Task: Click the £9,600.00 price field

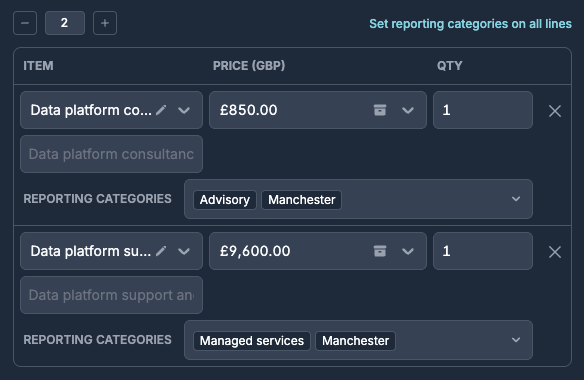Action: [x=318, y=251]
